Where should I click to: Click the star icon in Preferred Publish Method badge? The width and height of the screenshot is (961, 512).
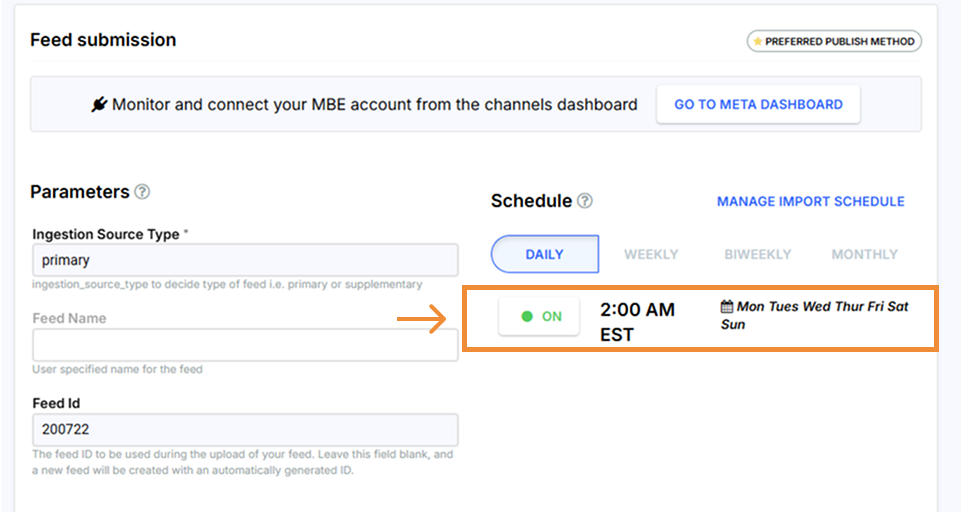tap(757, 41)
